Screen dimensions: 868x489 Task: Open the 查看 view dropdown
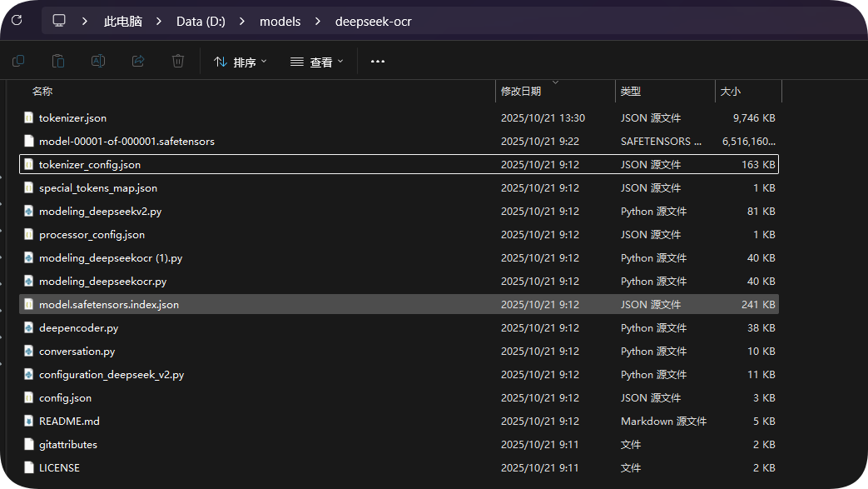tap(316, 62)
